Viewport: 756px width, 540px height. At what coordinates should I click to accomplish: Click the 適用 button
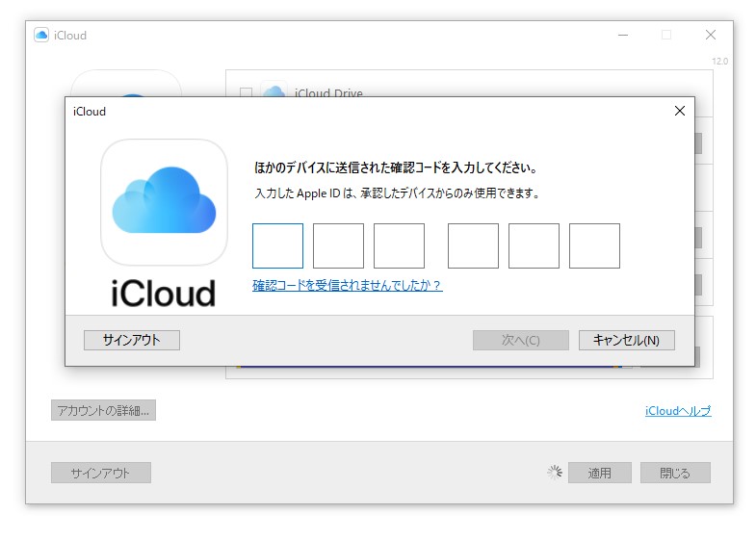pyautogui.click(x=600, y=473)
